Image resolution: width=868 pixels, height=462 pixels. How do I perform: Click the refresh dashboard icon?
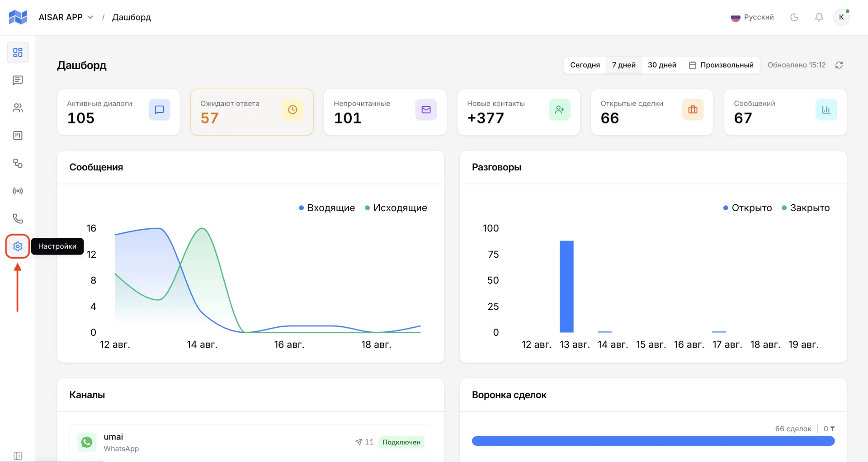(839, 65)
